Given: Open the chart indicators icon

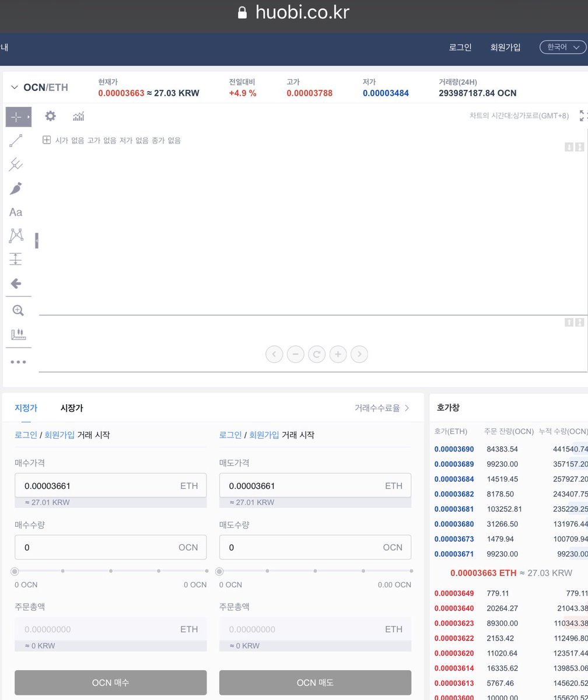Looking at the screenshot, I should click(x=78, y=116).
